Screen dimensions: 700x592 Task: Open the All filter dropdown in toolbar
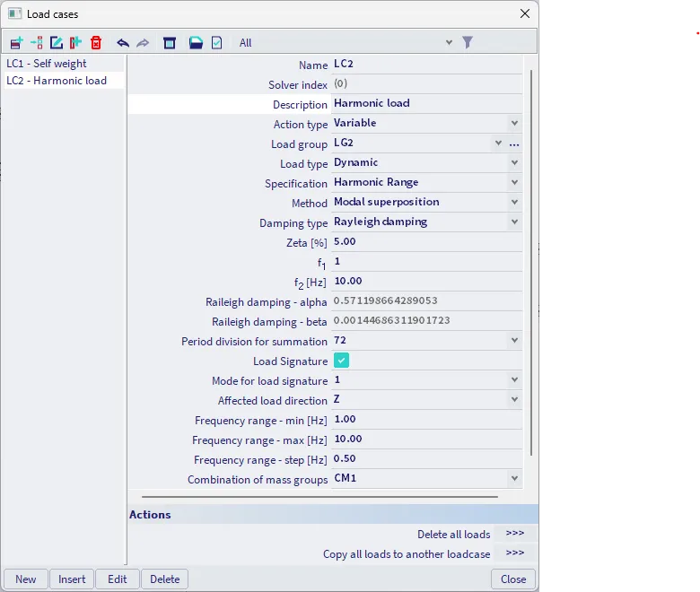point(449,42)
